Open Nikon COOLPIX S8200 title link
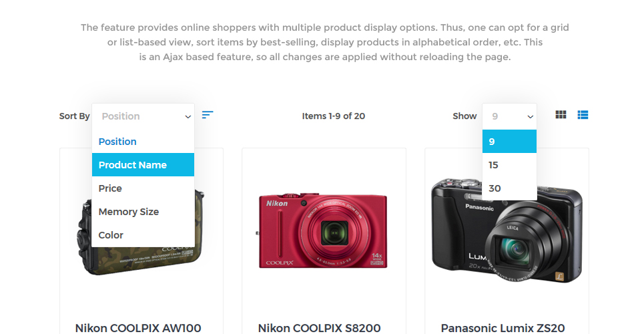This screenshot has height=334, width=644. [x=319, y=328]
